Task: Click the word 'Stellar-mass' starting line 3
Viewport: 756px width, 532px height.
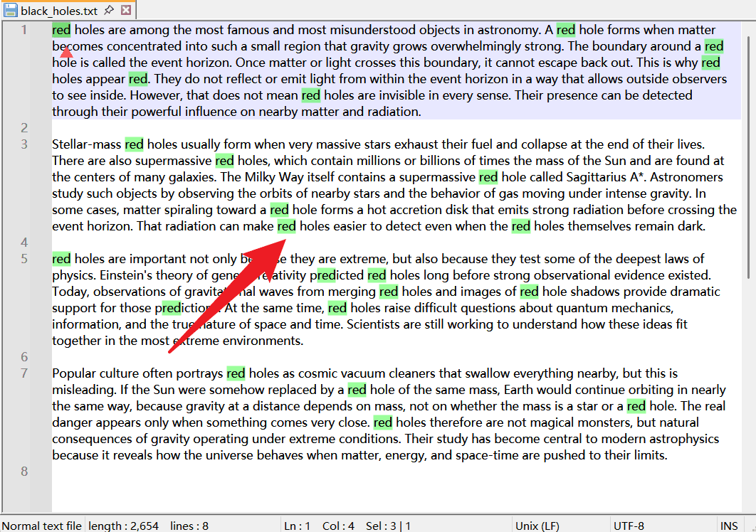Action: [87, 144]
